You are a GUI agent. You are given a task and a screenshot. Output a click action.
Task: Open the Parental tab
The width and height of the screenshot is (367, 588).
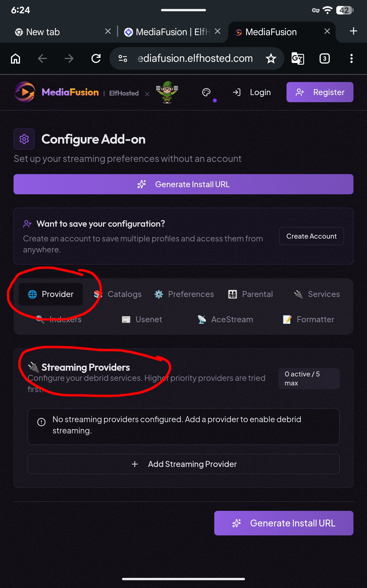[250, 294]
